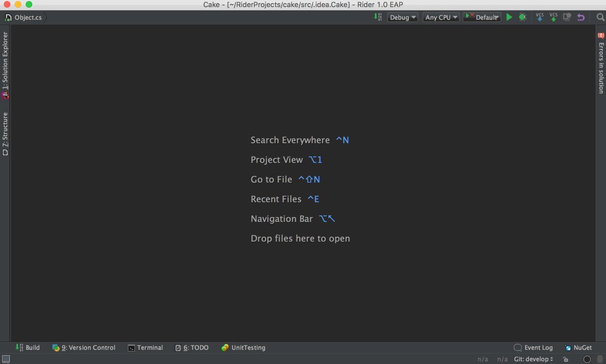
Task: Click the UnitTesting tab's colored icon
Action: tap(225, 348)
